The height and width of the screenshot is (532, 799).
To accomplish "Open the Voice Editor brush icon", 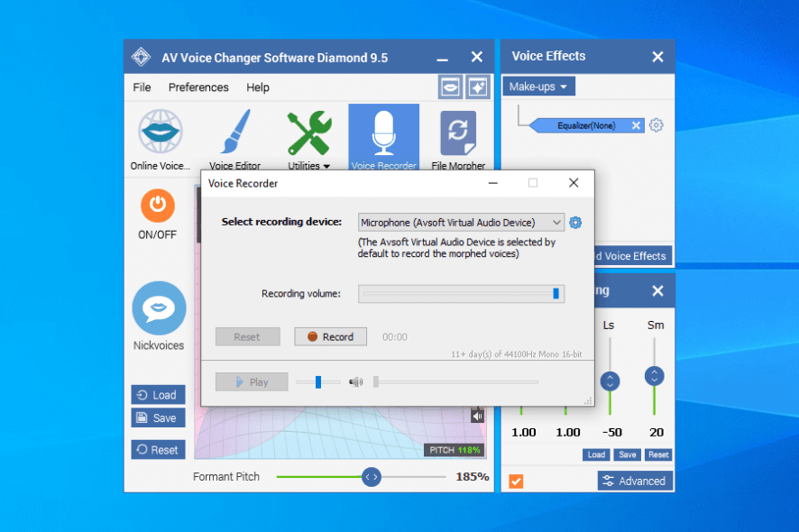I will click(x=234, y=132).
